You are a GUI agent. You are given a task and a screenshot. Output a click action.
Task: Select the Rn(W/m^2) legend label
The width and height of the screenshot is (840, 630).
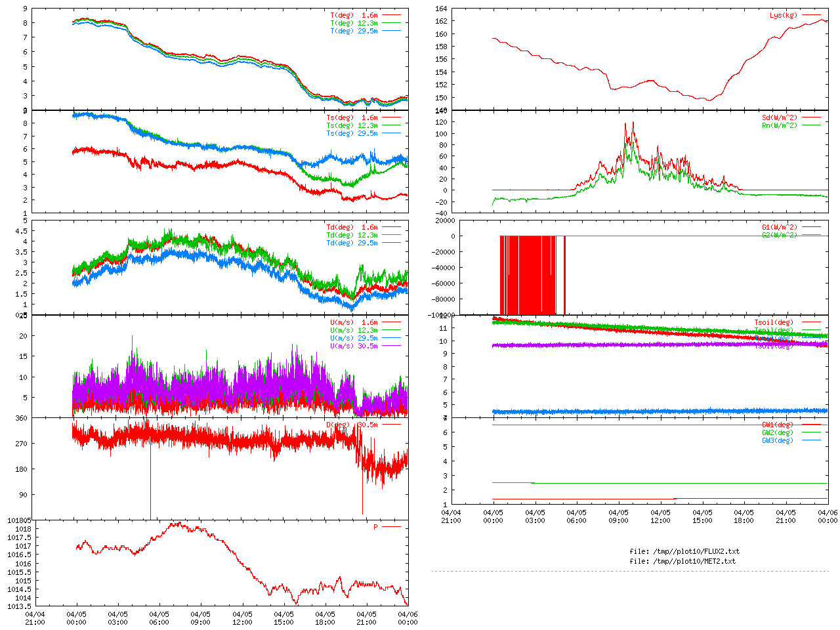780,125
